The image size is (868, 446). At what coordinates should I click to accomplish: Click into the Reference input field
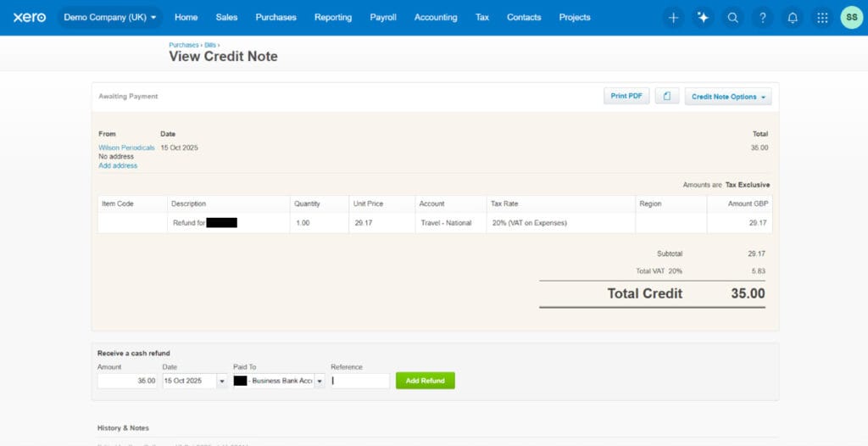click(x=360, y=382)
